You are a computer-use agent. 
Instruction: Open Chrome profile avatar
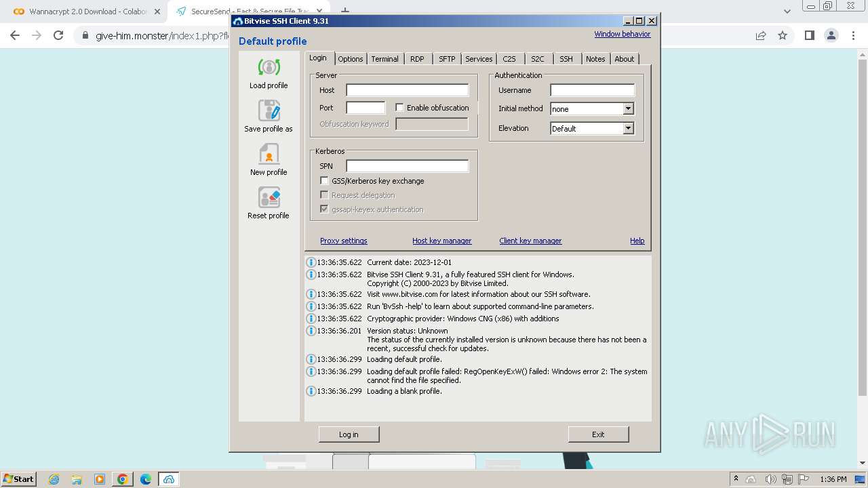(831, 35)
